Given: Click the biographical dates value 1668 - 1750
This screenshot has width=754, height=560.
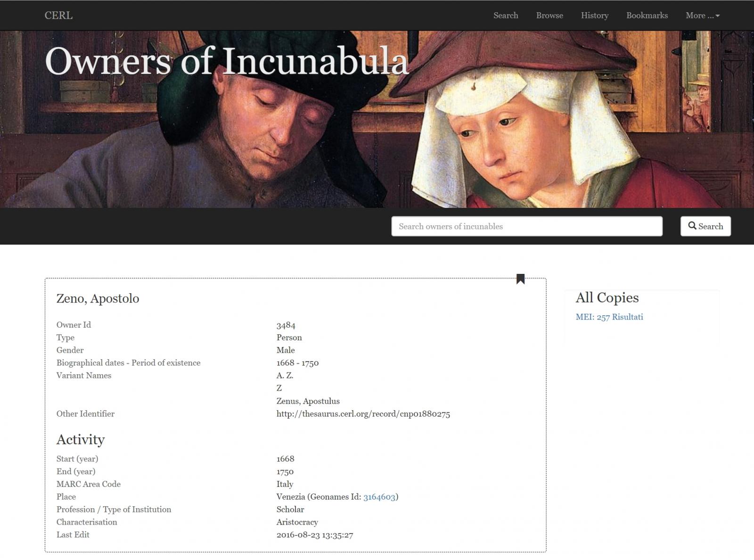Looking at the screenshot, I should click(x=297, y=363).
